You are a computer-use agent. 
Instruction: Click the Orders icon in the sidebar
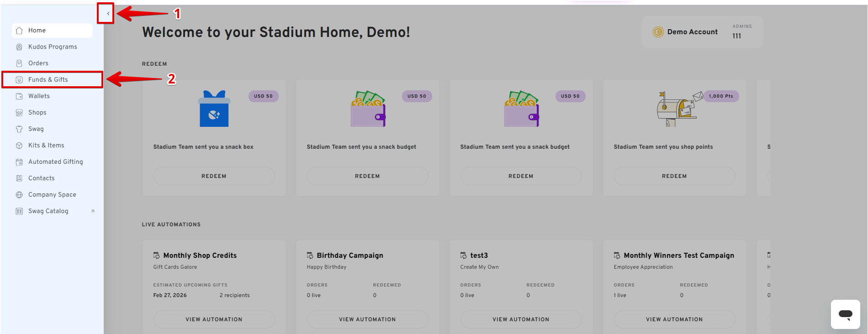[x=19, y=63]
